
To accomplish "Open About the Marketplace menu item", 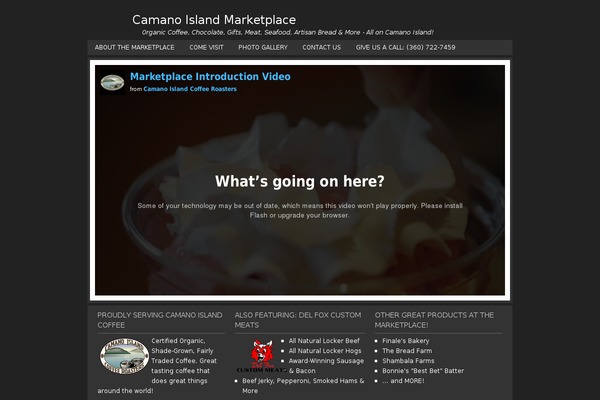I will coord(134,47).
